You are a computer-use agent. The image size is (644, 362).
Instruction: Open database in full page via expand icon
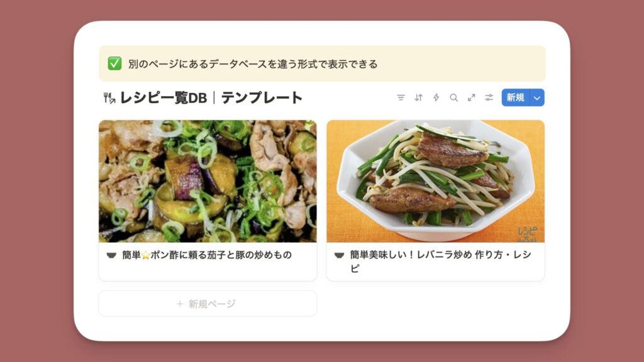pos(472,97)
